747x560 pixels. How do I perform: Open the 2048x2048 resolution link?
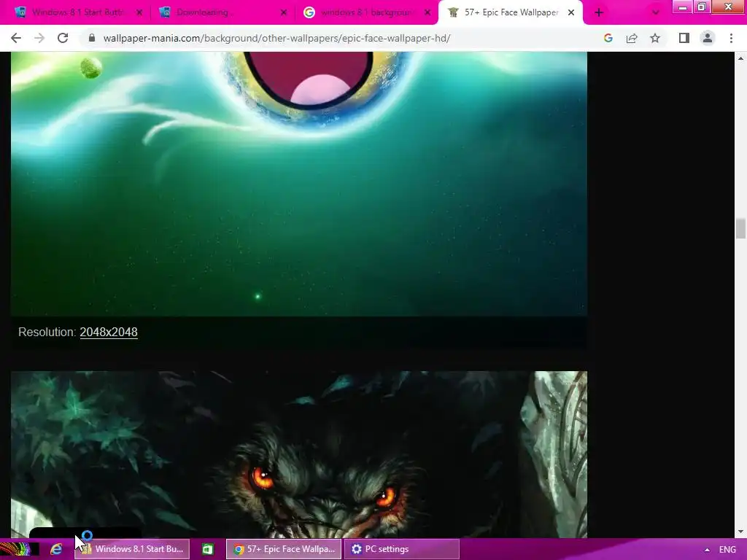(109, 332)
